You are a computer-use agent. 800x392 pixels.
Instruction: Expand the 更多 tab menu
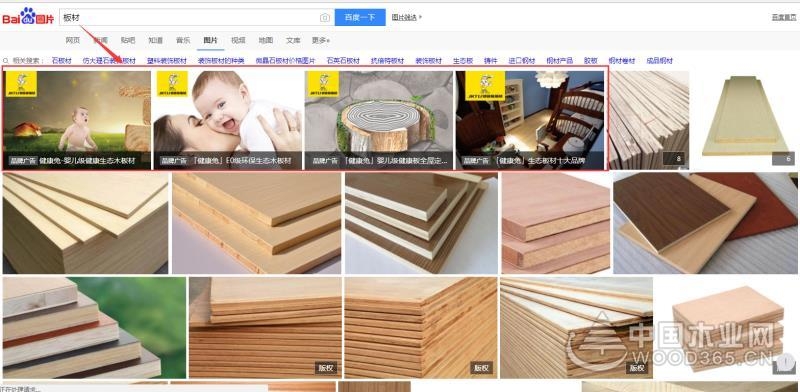pyautogui.click(x=321, y=40)
